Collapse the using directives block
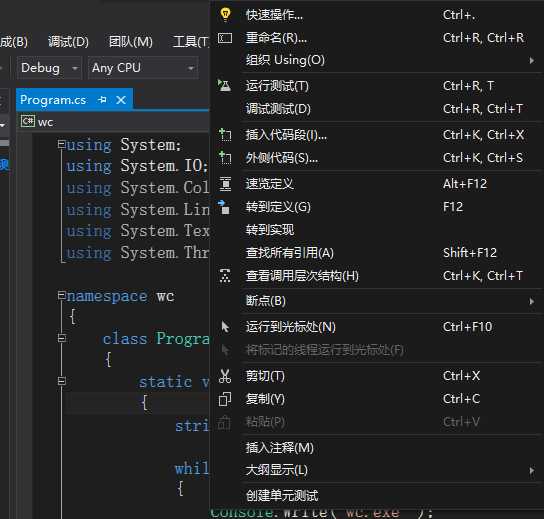This screenshot has width=544, height=519. pyautogui.click(x=62, y=144)
